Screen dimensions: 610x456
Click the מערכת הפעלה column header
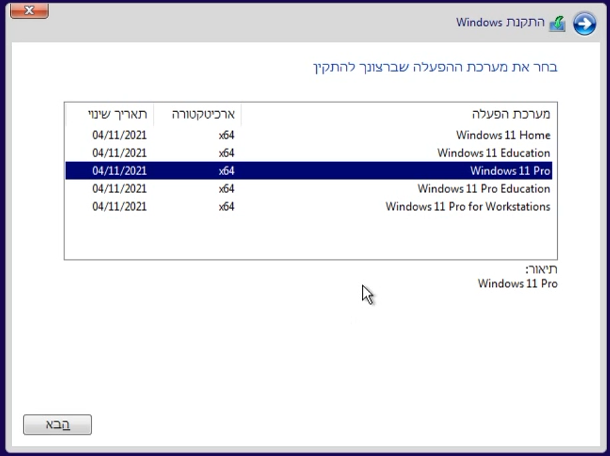pos(398,114)
